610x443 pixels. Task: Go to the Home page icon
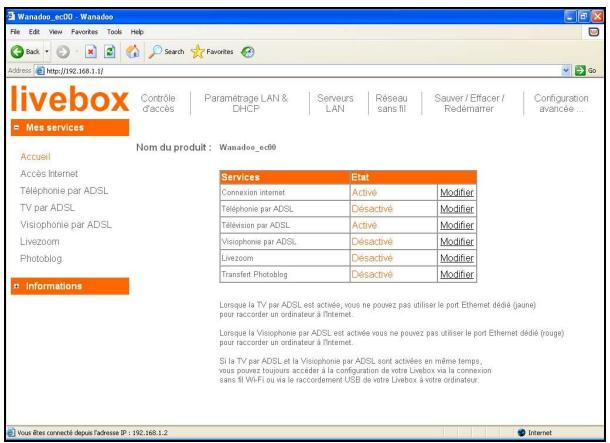pos(133,51)
